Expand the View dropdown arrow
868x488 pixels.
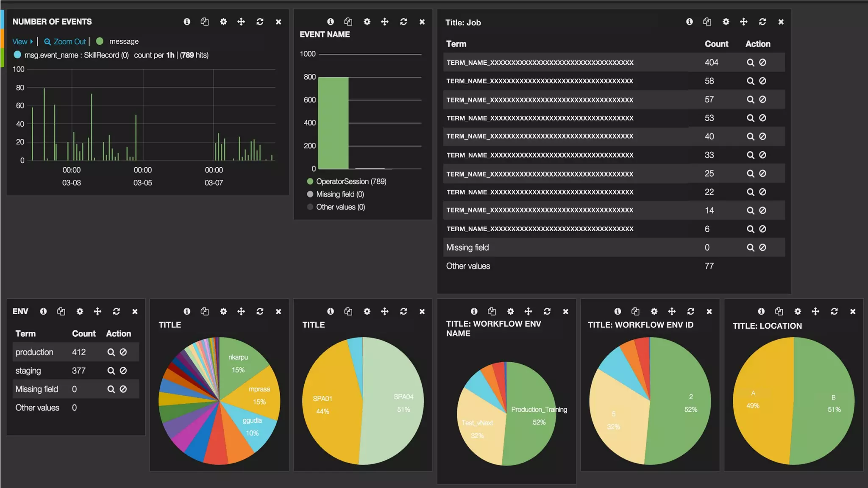[31, 42]
